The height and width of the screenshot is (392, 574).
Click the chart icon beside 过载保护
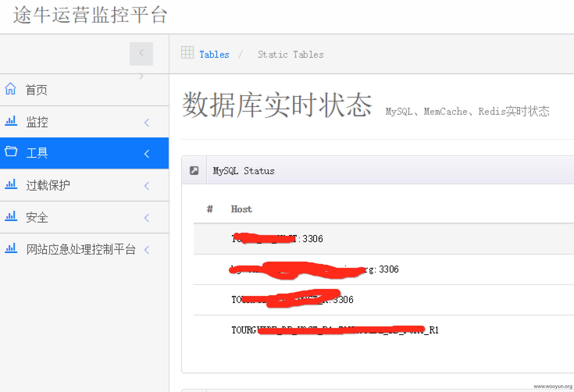(x=11, y=184)
